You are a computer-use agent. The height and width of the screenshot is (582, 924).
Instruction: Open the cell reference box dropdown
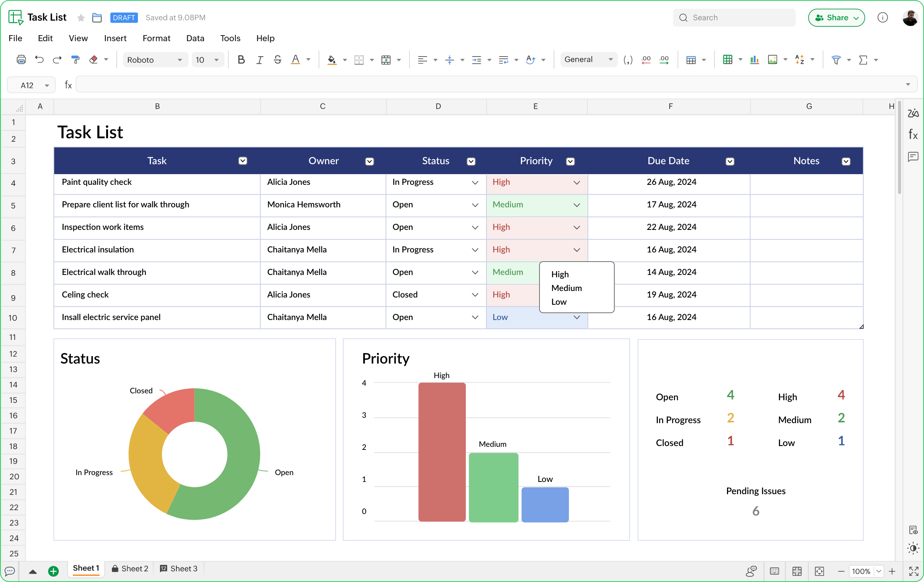[48, 84]
